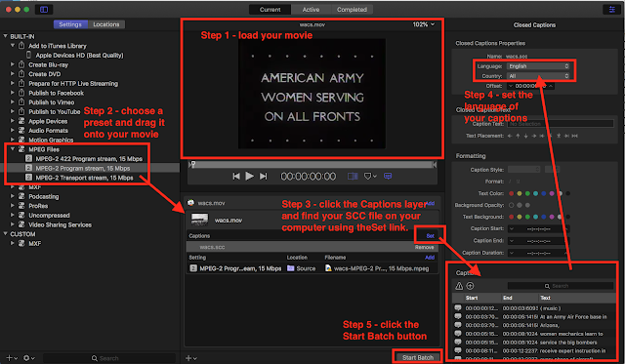Open the 102% zoom dropdown
The width and height of the screenshot is (625, 364).
coord(423,24)
